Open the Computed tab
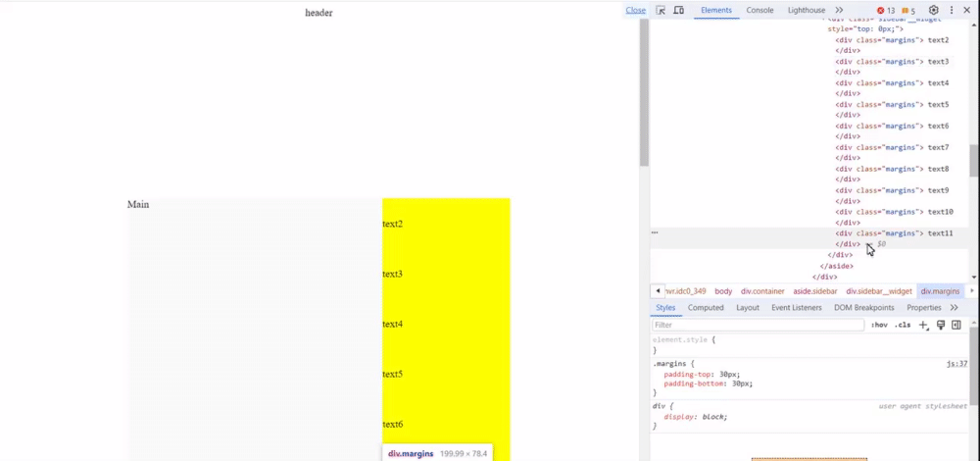980x461 pixels. point(706,308)
